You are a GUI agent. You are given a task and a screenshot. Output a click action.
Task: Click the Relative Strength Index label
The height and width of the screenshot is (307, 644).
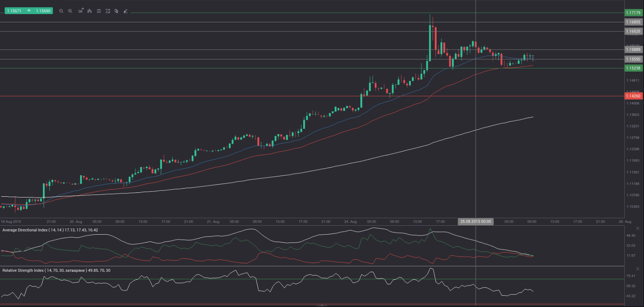(x=56, y=270)
